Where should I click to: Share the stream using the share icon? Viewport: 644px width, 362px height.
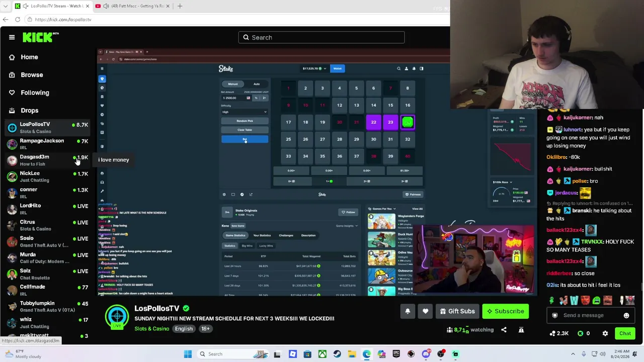(504, 330)
